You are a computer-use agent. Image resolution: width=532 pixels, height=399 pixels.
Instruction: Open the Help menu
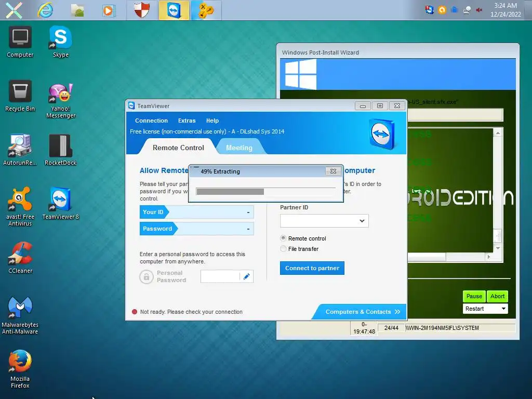pyautogui.click(x=212, y=121)
